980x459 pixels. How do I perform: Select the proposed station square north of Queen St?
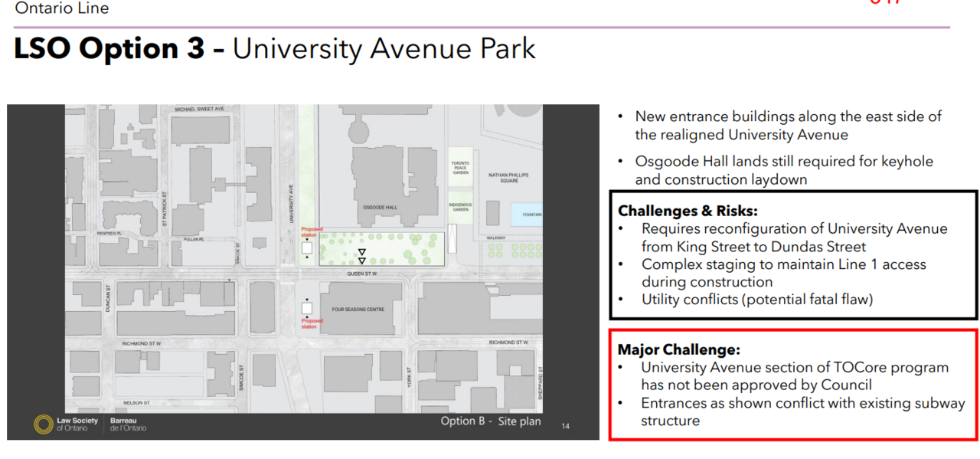[307, 248]
